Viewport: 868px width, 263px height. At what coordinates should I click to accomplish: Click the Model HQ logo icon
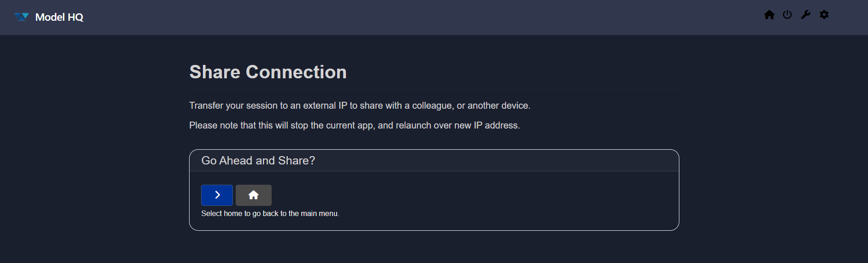pyautogui.click(x=21, y=17)
